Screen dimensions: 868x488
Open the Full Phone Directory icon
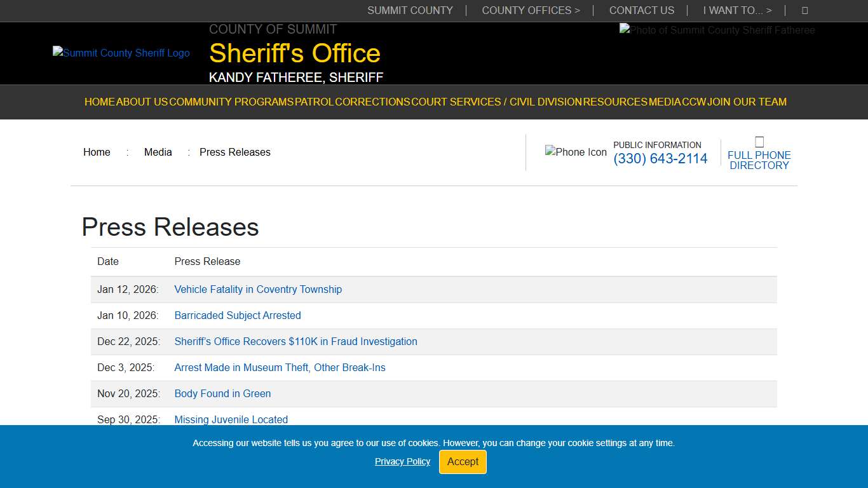tap(759, 141)
